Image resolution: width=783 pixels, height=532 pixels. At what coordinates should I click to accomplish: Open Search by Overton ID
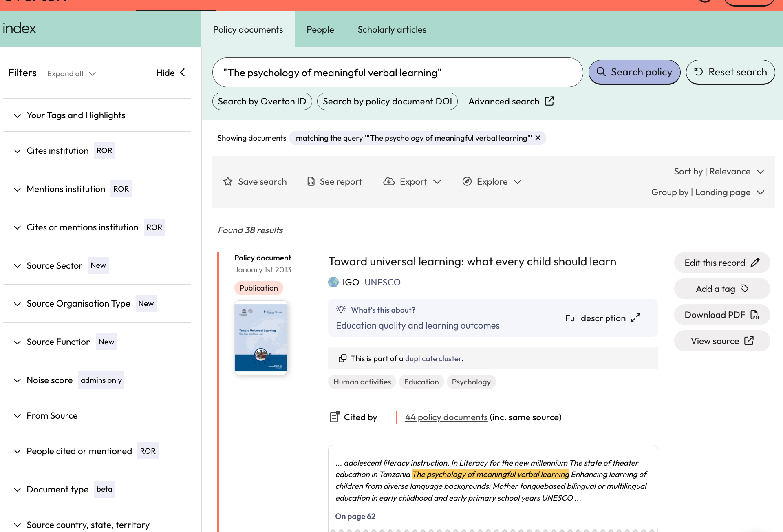tap(262, 101)
